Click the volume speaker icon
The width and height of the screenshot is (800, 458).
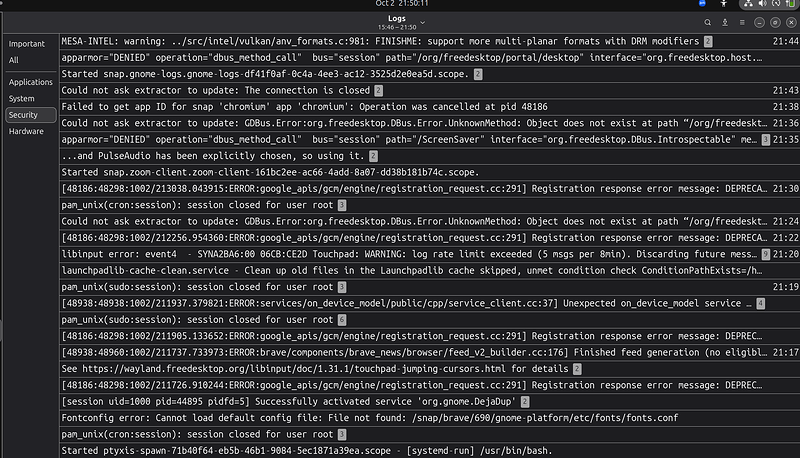click(x=762, y=4)
